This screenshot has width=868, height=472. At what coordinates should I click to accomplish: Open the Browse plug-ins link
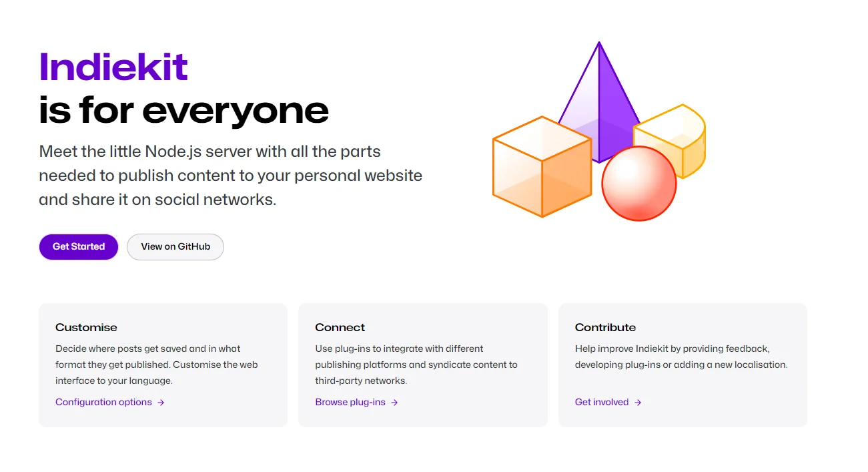(350, 402)
